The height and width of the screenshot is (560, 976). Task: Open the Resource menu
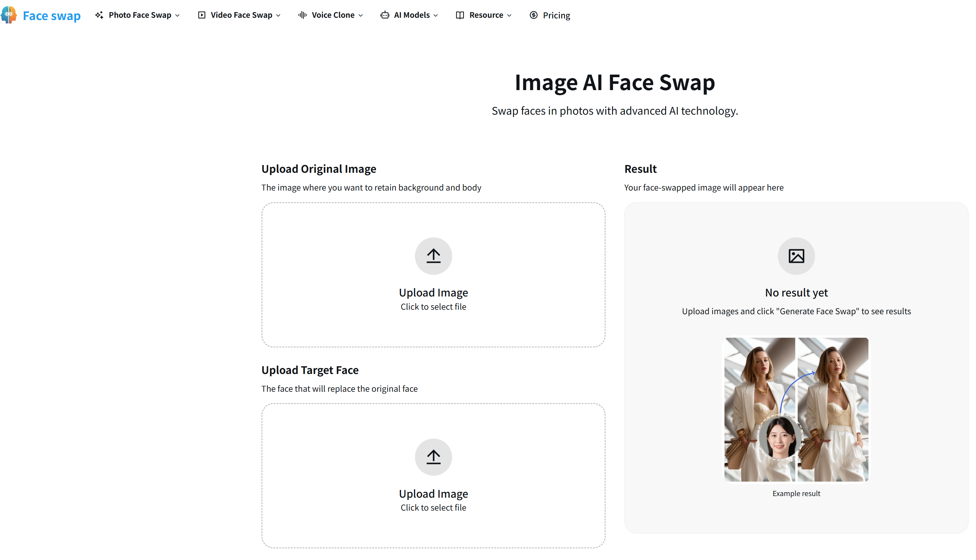click(486, 15)
